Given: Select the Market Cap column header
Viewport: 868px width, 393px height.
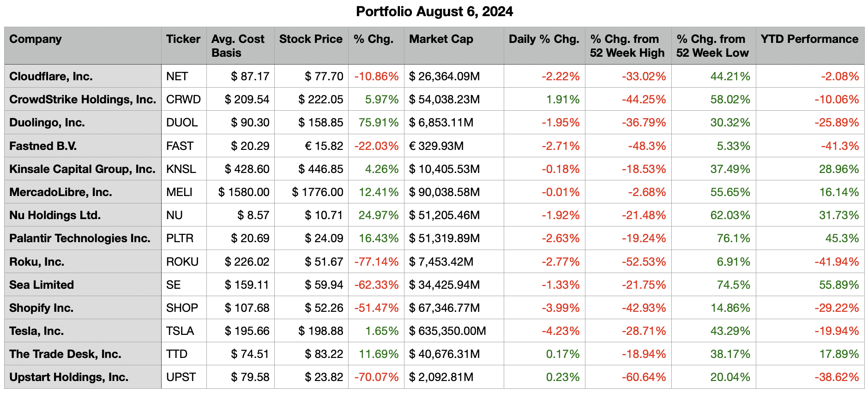Looking at the screenshot, I should 441,39.
